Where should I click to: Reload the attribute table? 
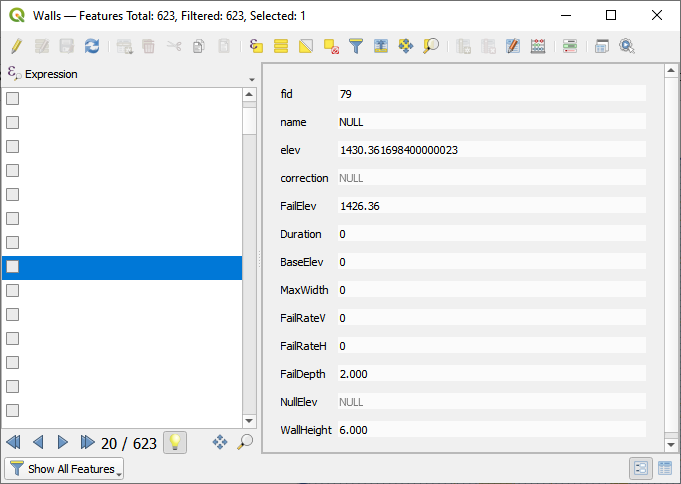[x=92, y=46]
